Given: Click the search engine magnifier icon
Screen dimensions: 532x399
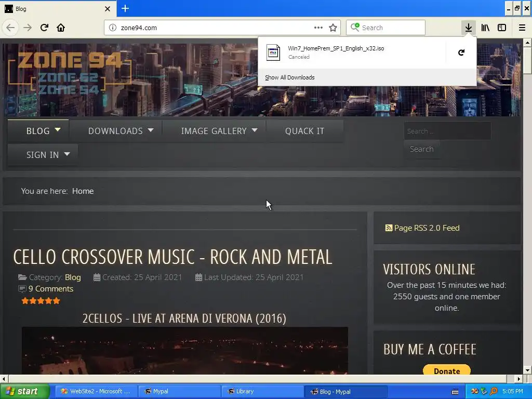Looking at the screenshot, I should pyautogui.click(x=355, y=27).
